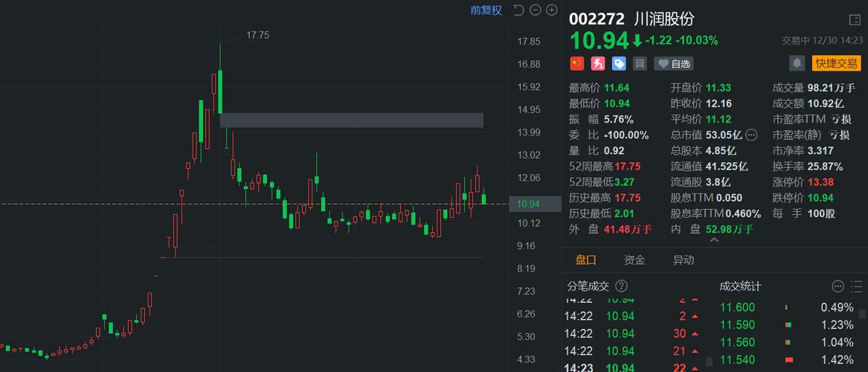This screenshot has width=868, height=372.
Task: Open 快捷交易 quick trade
Action: [837, 63]
